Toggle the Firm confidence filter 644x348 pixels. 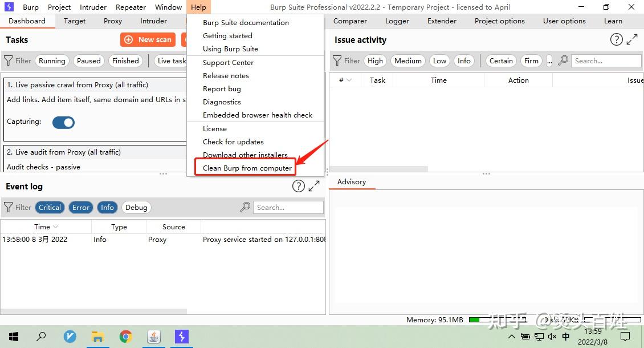[x=531, y=61]
